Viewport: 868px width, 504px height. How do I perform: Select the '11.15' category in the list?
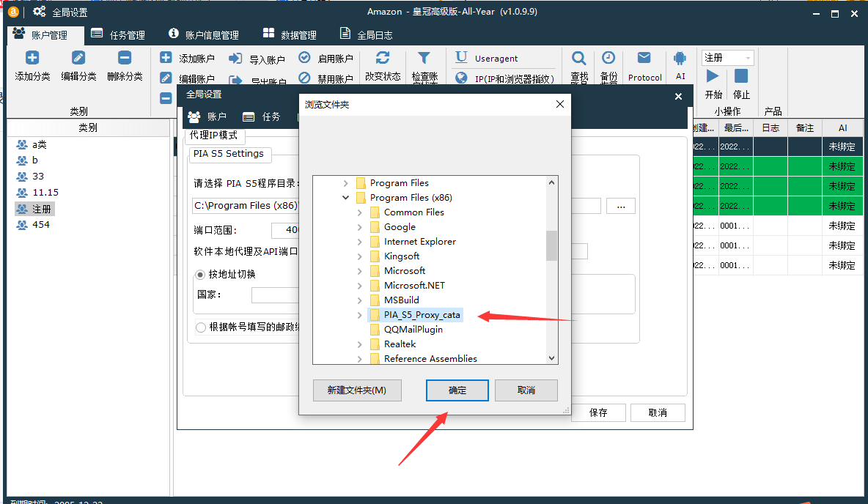(x=45, y=193)
